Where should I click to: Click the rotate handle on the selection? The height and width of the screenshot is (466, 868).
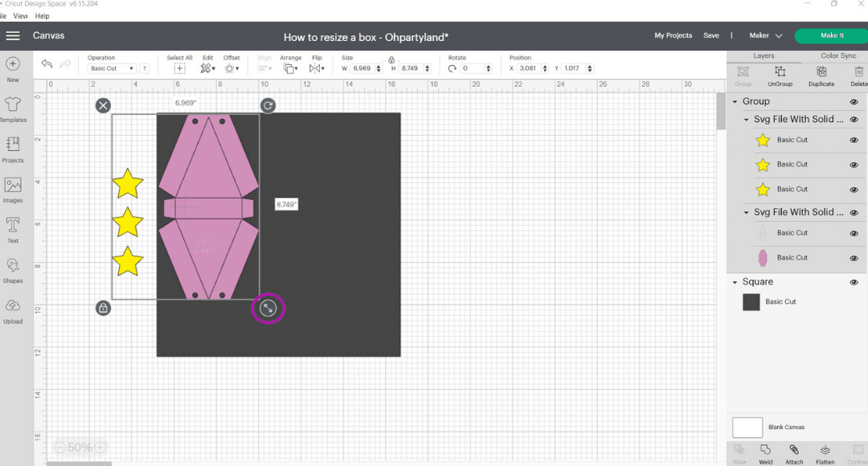click(268, 106)
